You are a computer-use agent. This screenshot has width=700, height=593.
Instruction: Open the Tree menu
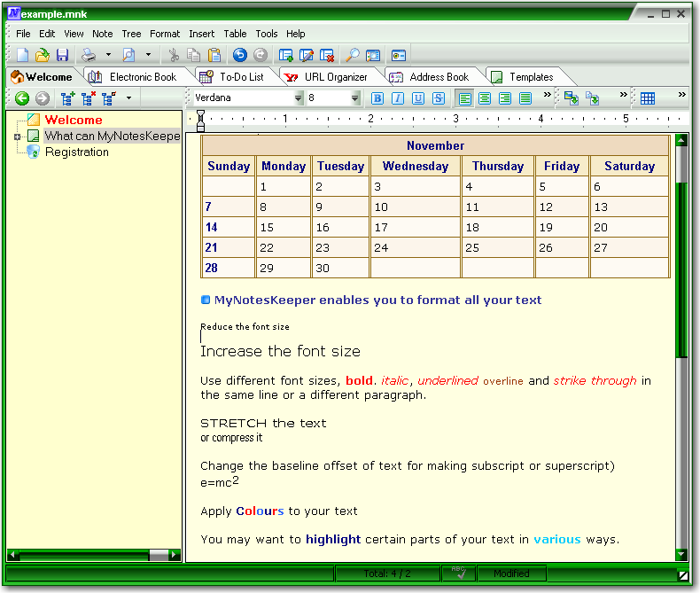131,34
